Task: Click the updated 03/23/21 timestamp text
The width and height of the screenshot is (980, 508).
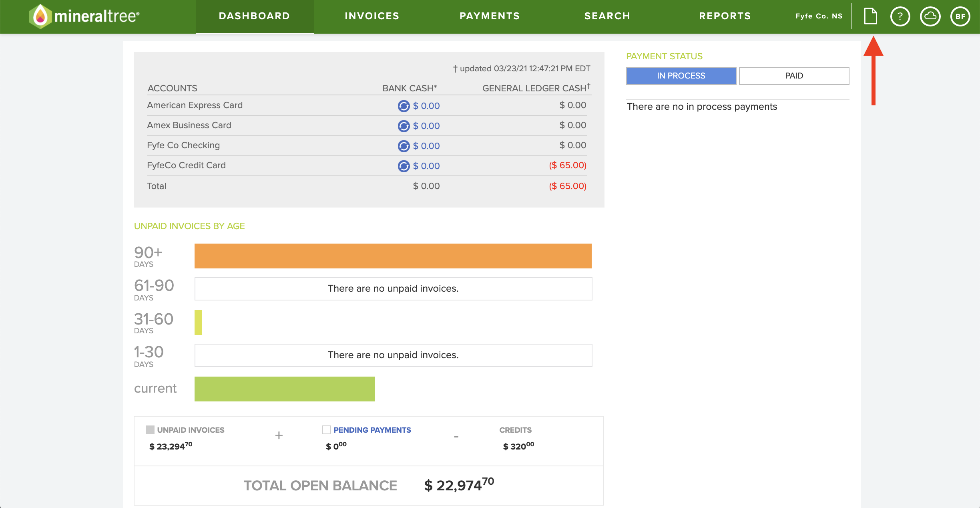Action: pyautogui.click(x=522, y=69)
